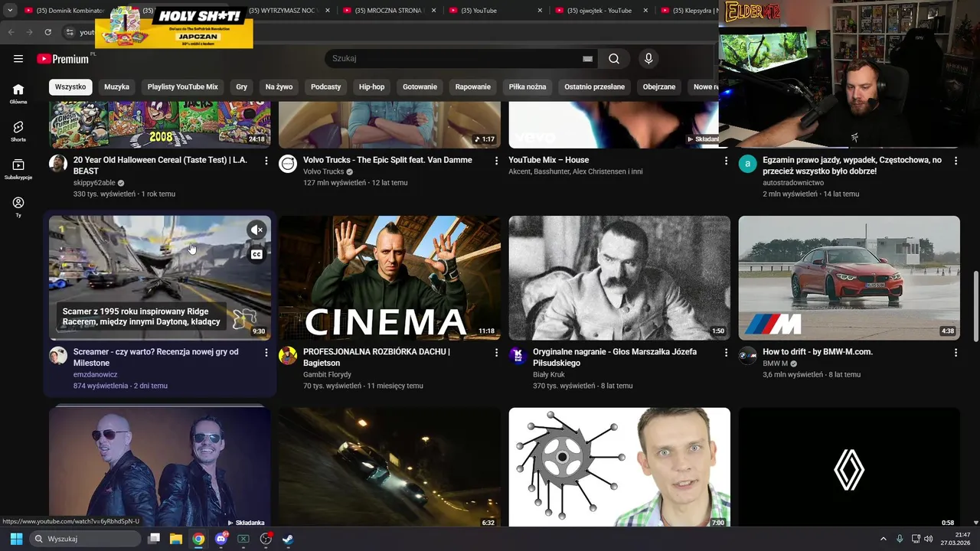Screen dimensions: 980x551
Task: Select the Obejrzane filter chip
Action: point(659,87)
